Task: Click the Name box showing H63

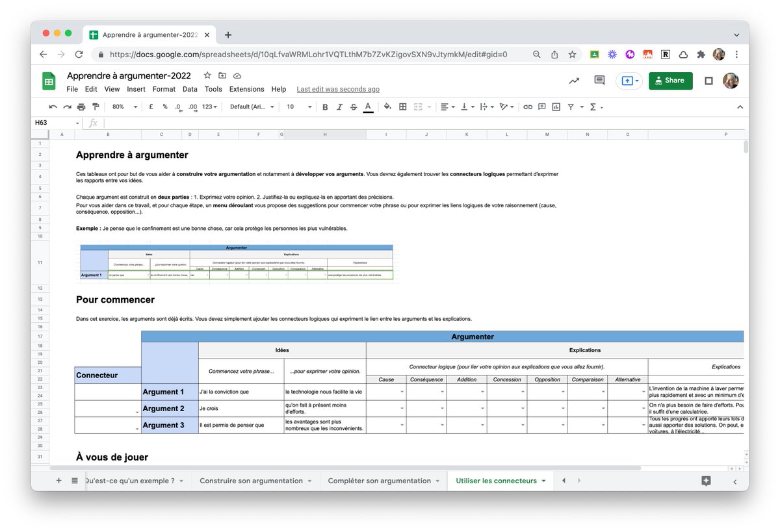Action: tap(55, 122)
